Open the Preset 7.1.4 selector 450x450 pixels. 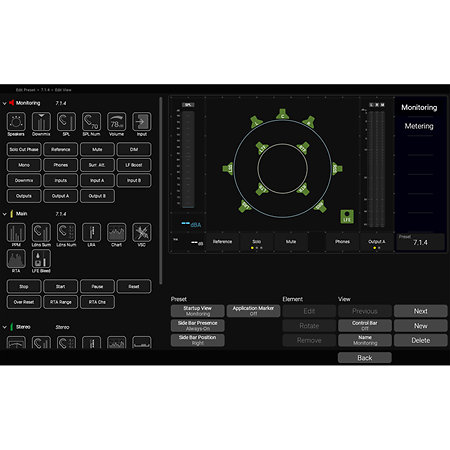coord(420,242)
